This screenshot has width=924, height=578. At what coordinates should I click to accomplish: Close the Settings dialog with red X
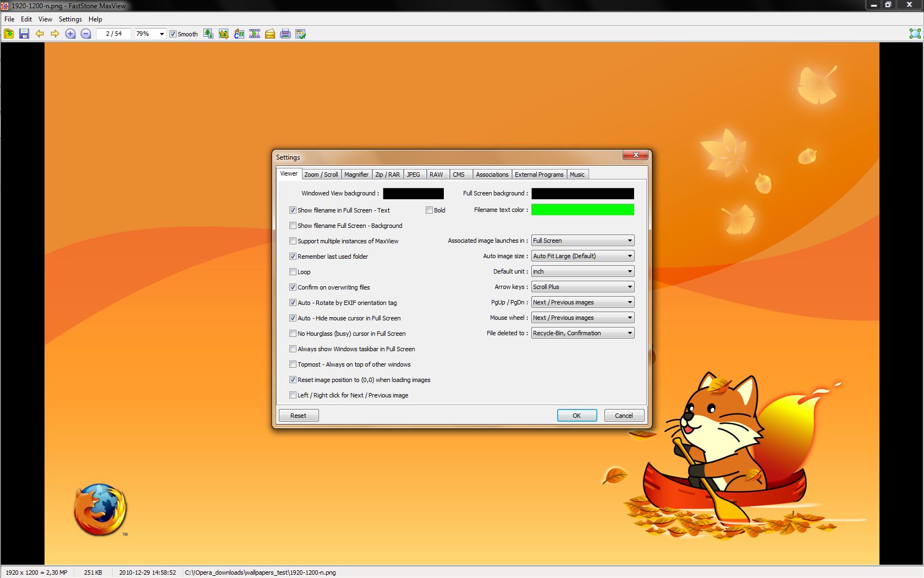click(636, 155)
